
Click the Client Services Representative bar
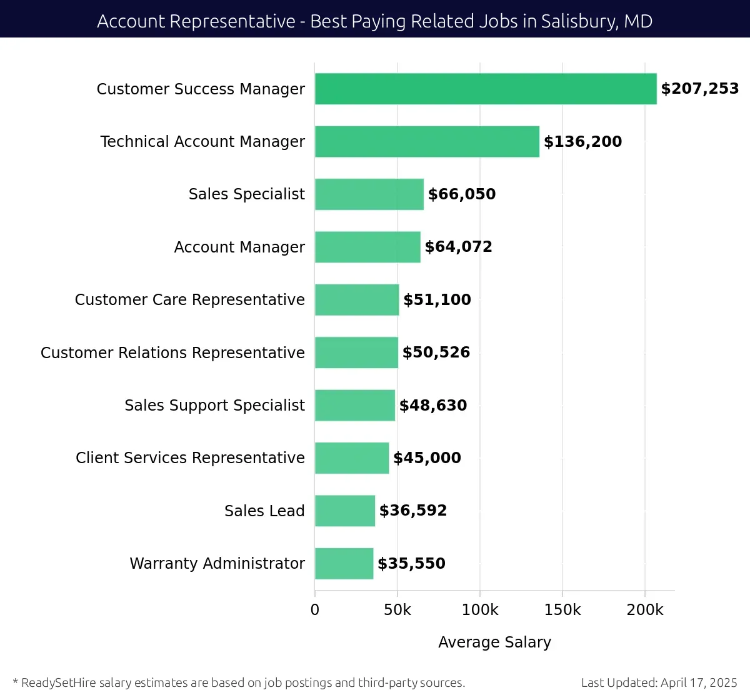coord(352,458)
